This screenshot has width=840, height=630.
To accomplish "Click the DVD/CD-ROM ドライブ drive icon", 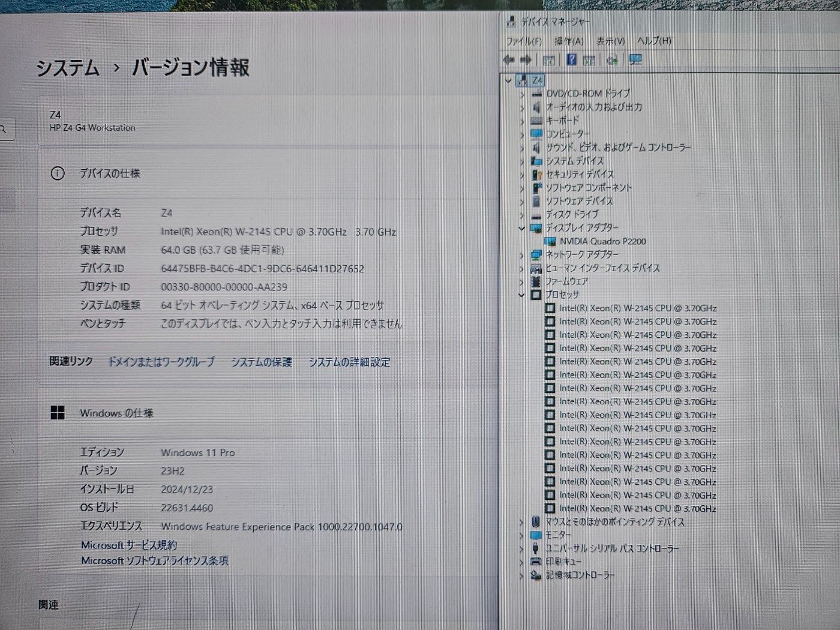I will [536, 94].
